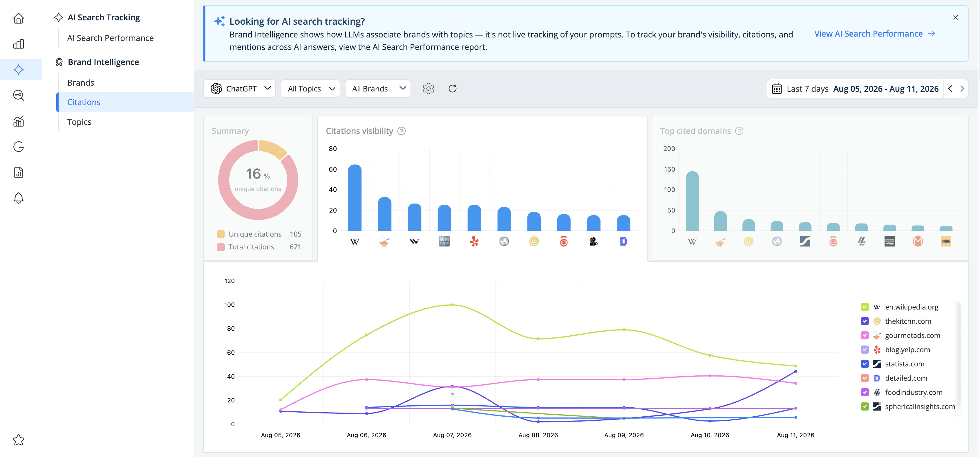Open the Topics menu item
The width and height of the screenshot is (980, 457).
pos(79,122)
